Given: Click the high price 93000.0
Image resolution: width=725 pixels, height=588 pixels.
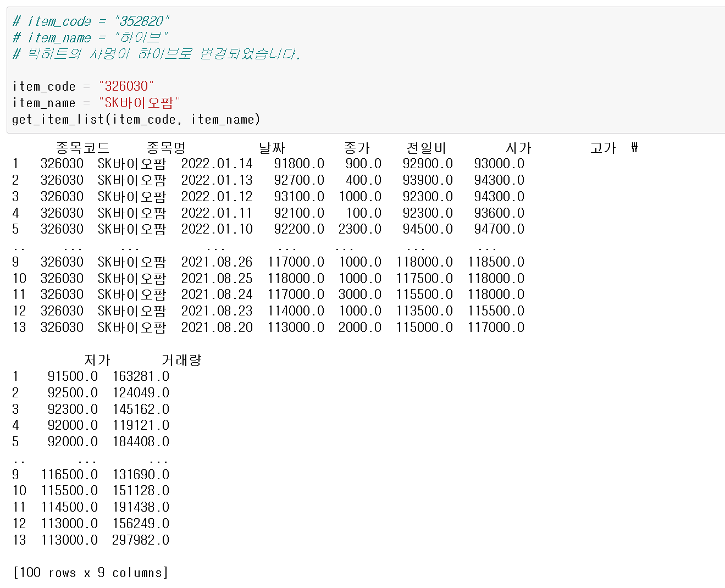Looking at the screenshot, I should pos(499,164).
